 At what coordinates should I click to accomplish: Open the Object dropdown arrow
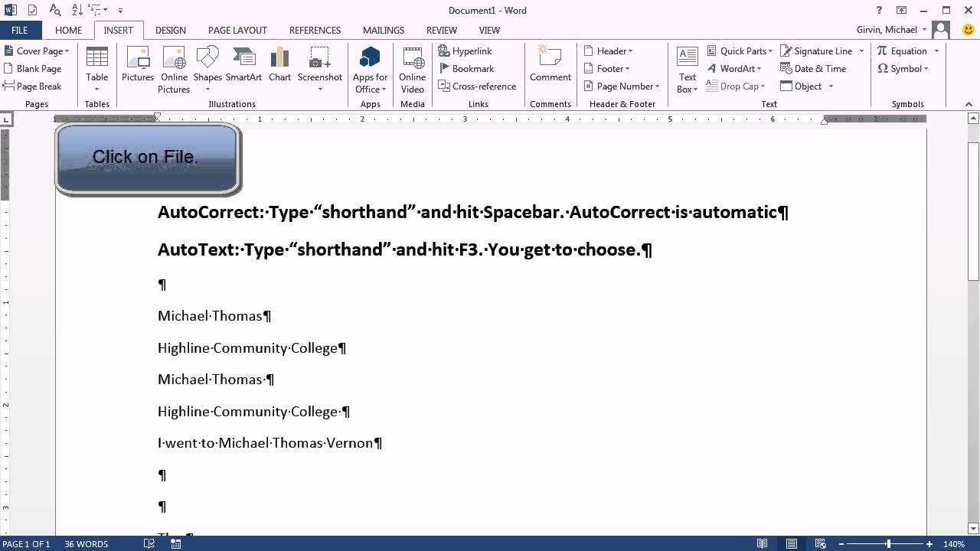(x=831, y=86)
